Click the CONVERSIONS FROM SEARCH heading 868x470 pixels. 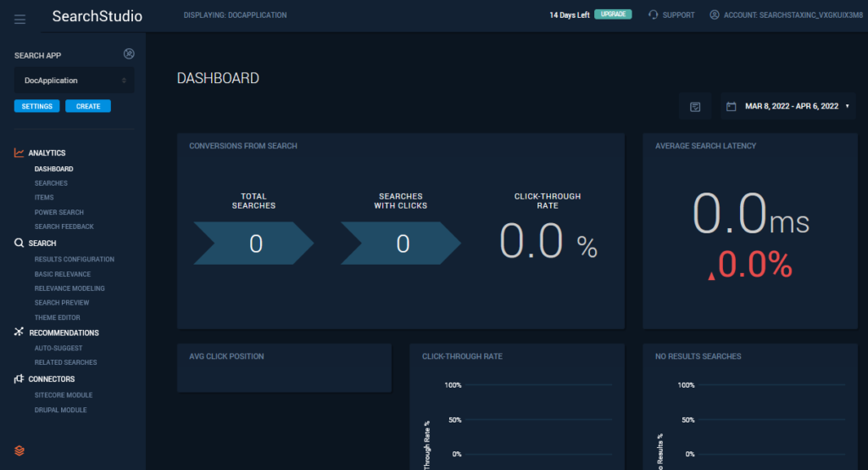click(243, 146)
